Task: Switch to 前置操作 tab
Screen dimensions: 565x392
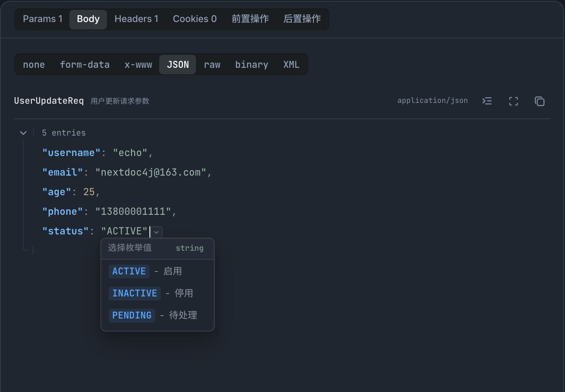Action: [x=250, y=19]
